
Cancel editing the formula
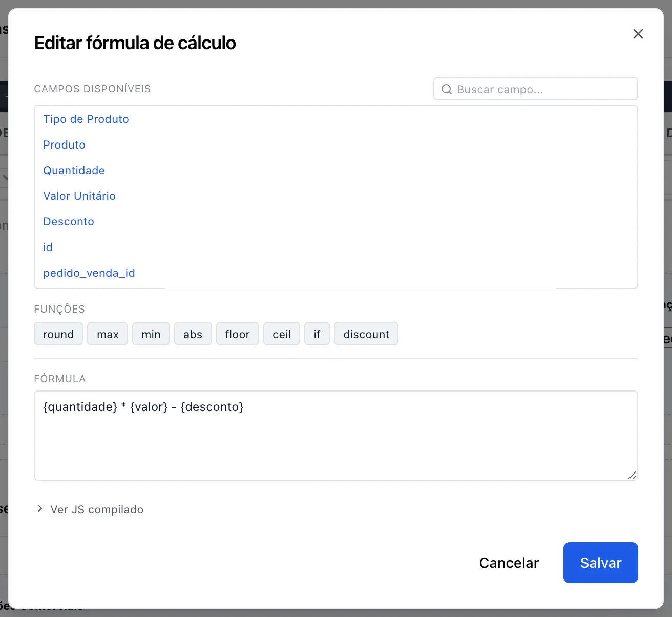tap(509, 563)
